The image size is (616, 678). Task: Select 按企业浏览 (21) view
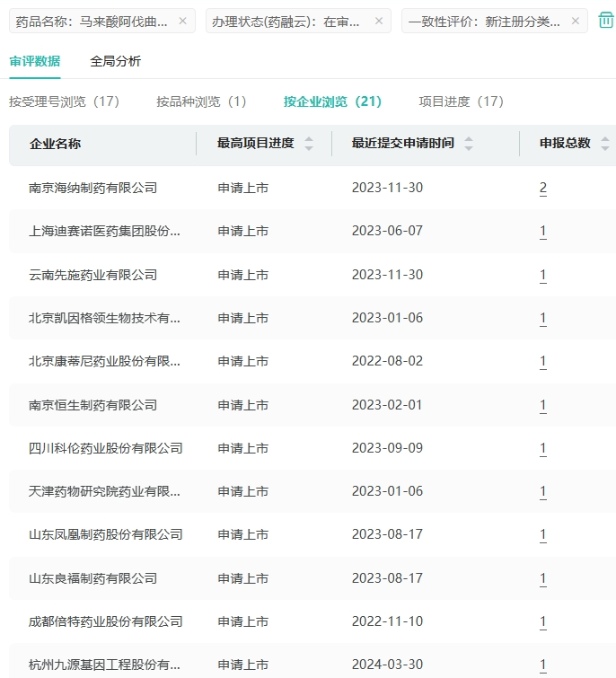point(332,101)
